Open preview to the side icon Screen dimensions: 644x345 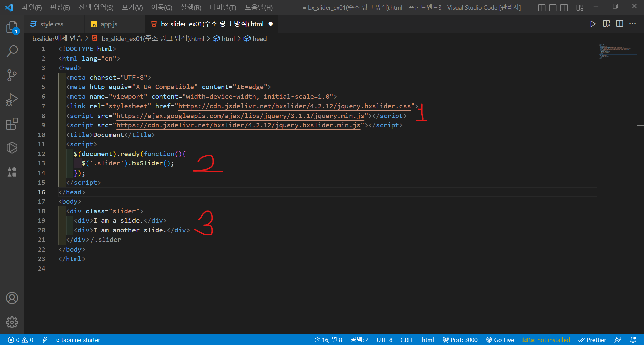pos(606,24)
